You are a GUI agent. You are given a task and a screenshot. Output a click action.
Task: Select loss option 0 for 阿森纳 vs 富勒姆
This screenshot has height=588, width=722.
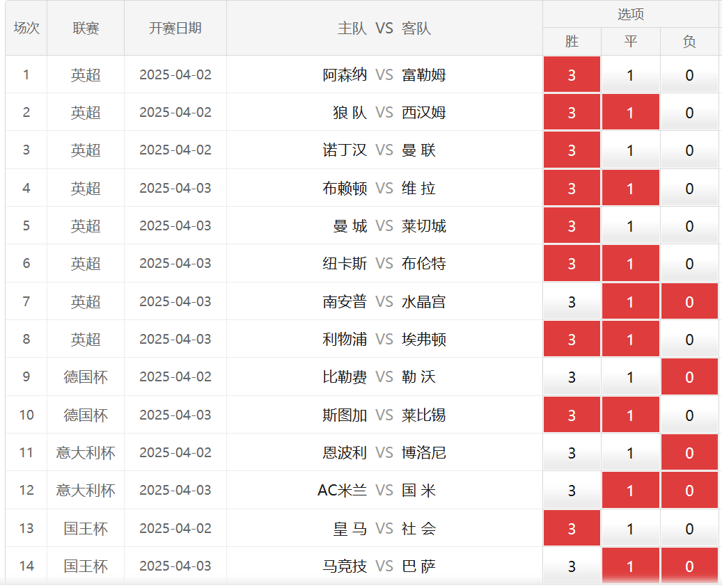689,74
